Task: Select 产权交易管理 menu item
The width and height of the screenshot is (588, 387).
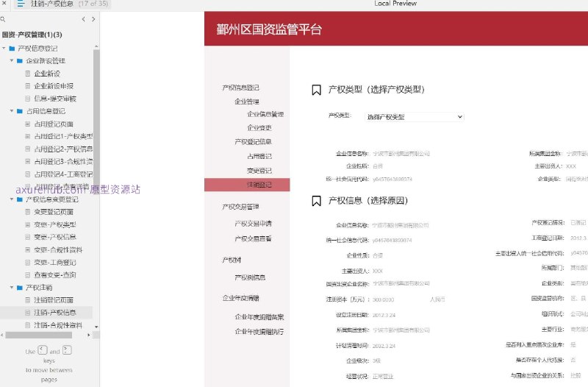Action: click(x=241, y=207)
